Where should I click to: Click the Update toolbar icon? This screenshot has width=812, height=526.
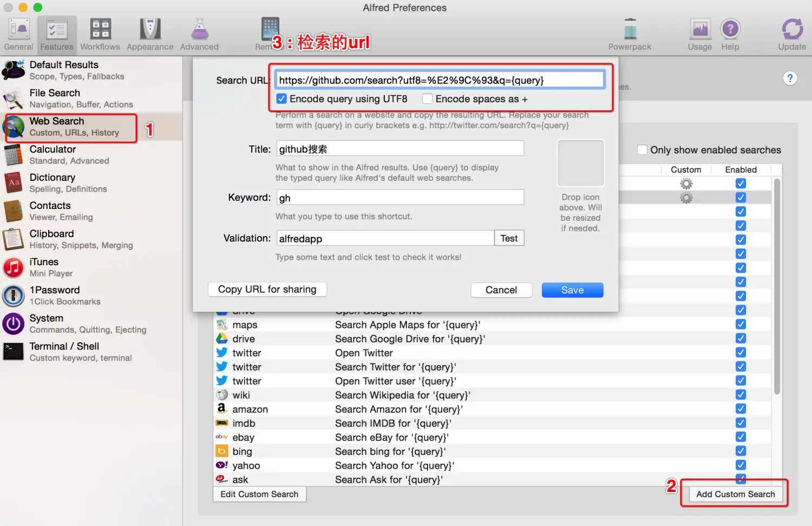[792, 35]
